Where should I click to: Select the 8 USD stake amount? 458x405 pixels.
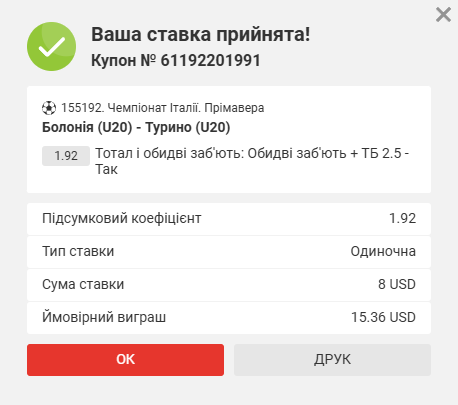point(397,284)
